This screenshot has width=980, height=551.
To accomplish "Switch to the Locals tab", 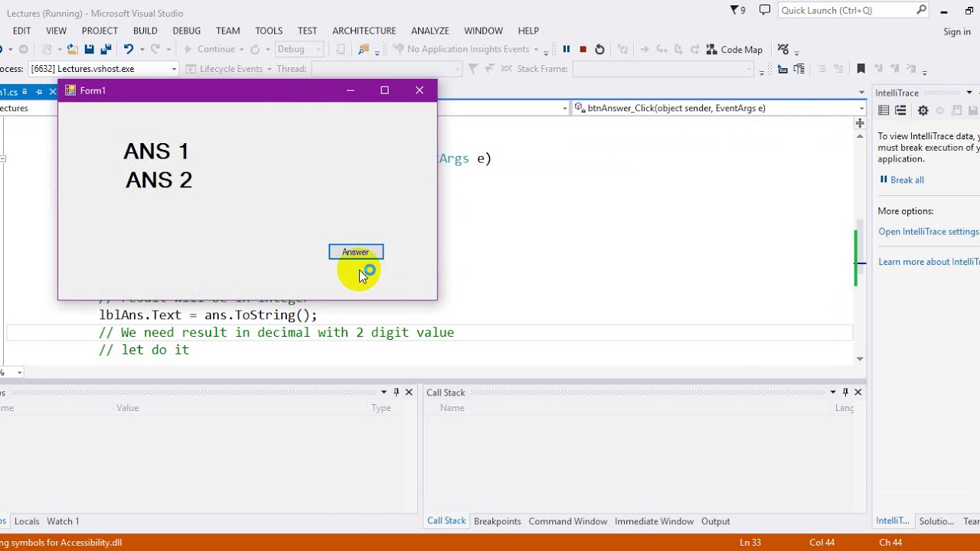I will tap(26, 521).
